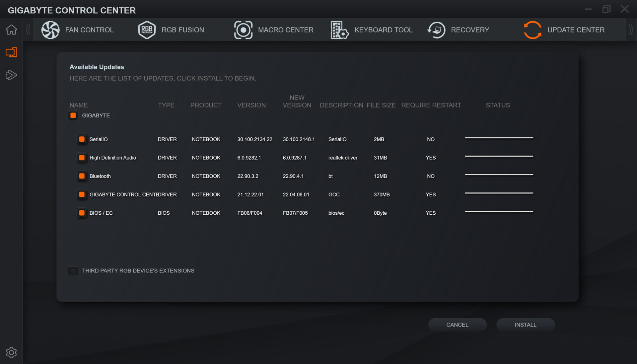Enable Third Party RGB Device's Extensions
Viewport: 637px width, 364px height.
click(73, 271)
